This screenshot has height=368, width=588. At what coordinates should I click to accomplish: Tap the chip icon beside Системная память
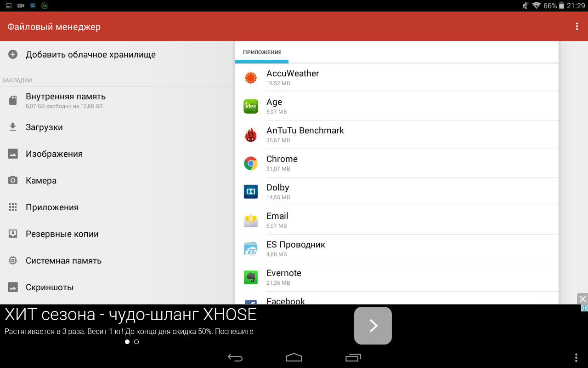13,260
